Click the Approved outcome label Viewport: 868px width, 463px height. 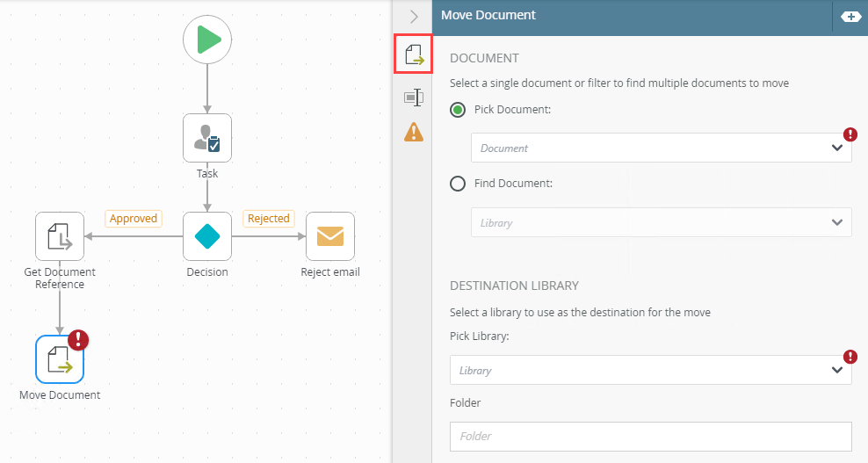click(x=134, y=219)
